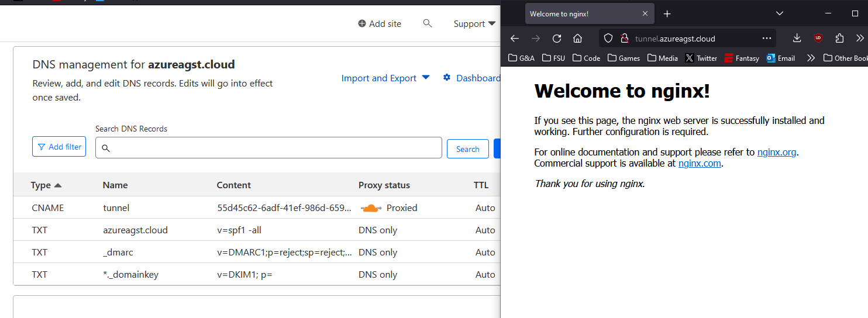Viewport: 868px width, 318px height.
Task: Select the _dmarc TXT record name
Action: click(118, 253)
